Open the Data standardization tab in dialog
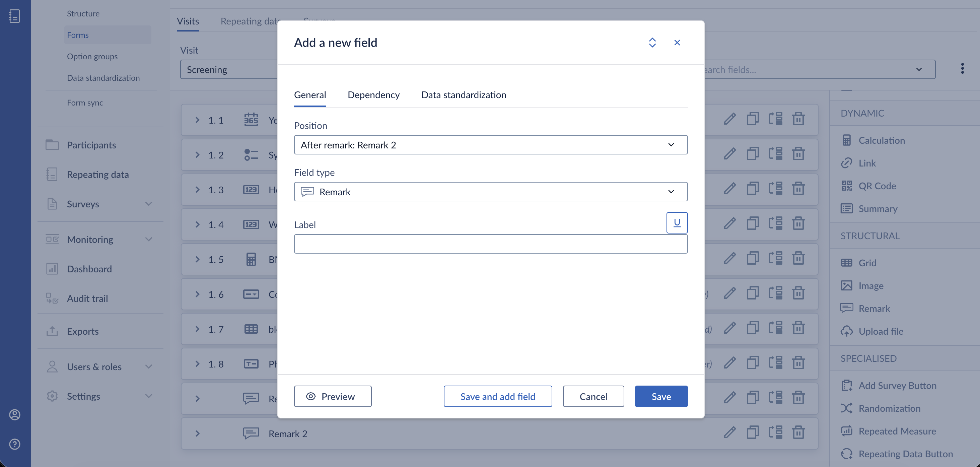This screenshot has width=980, height=467. tap(463, 95)
